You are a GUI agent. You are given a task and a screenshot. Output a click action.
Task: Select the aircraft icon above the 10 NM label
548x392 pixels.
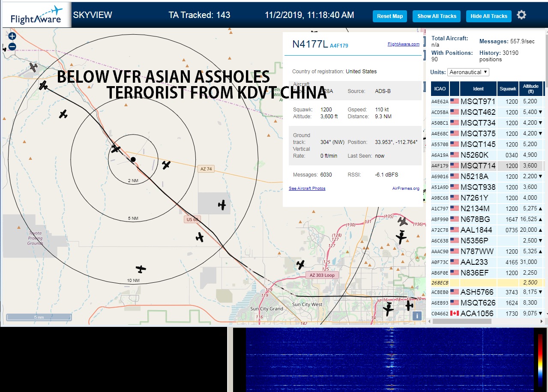click(x=141, y=269)
